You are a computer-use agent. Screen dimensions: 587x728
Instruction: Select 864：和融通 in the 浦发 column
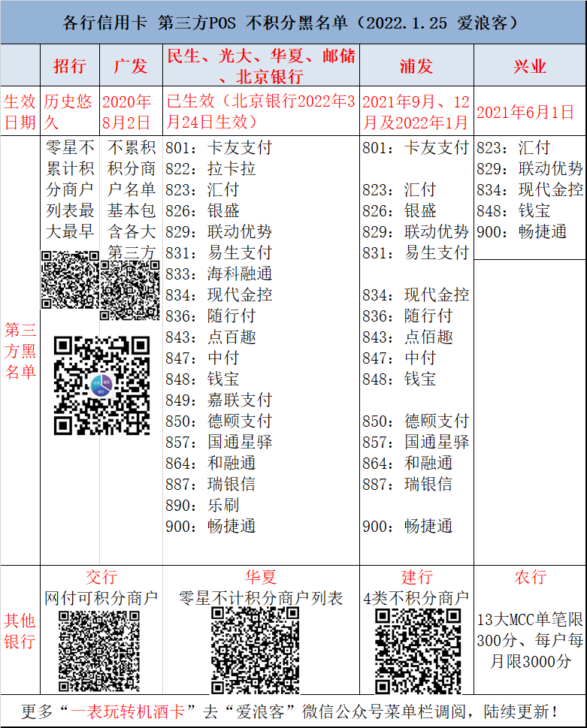(407, 463)
